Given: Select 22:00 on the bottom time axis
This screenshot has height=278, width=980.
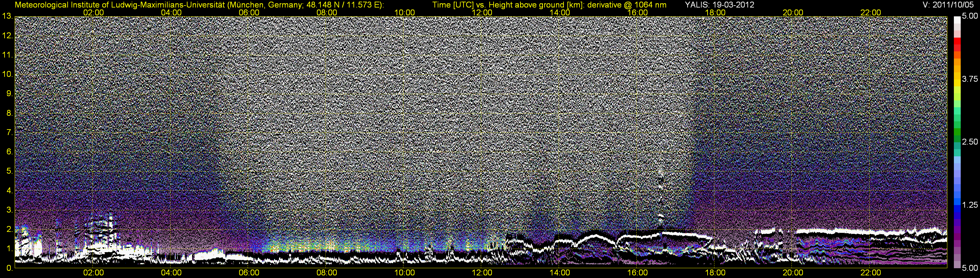Looking at the screenshot, I should coord(871,273).
